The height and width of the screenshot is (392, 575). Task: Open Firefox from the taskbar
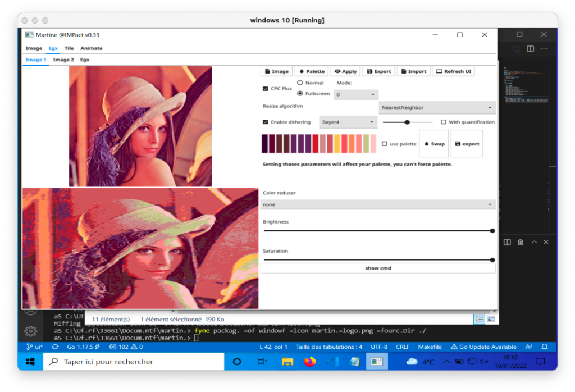[x=310, y=362]
